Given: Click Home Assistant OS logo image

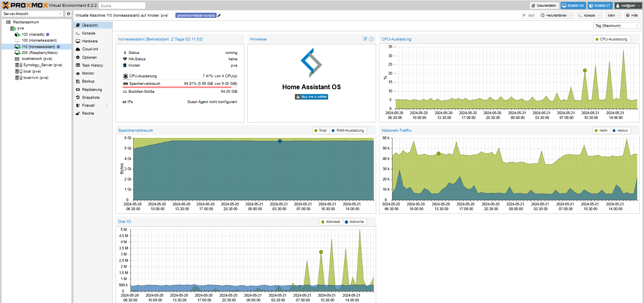Looking at the screenshot, I should 311,63.
